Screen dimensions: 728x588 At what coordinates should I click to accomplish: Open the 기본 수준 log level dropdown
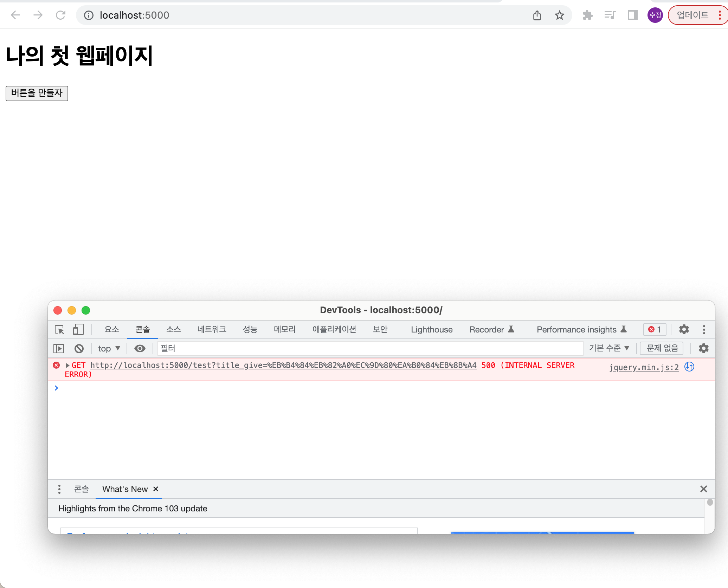pos(609,348)
